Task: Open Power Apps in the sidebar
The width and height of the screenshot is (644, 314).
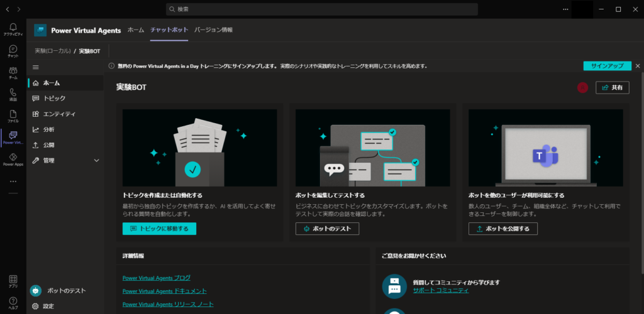Action: [13, 160]
